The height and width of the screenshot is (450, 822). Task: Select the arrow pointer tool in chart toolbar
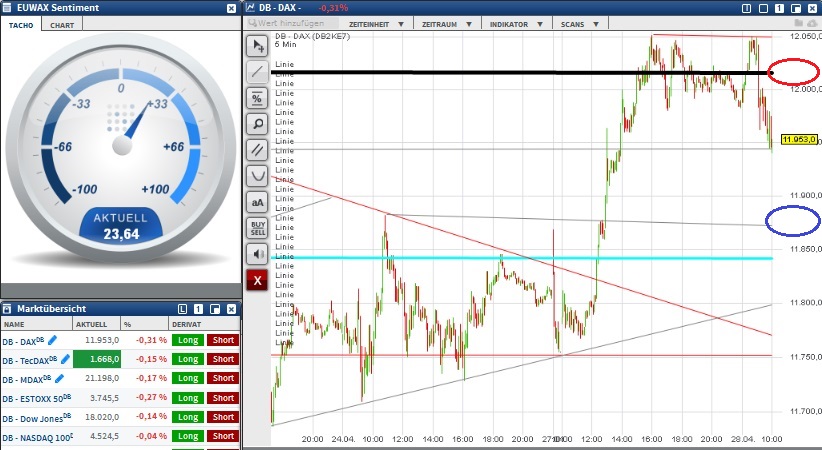[257, 46]
